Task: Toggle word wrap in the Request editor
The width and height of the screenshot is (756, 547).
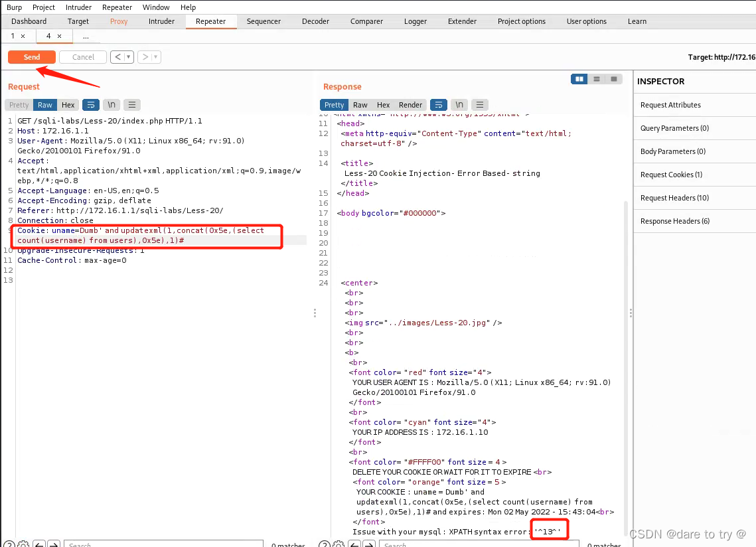Action: (91, 105)
